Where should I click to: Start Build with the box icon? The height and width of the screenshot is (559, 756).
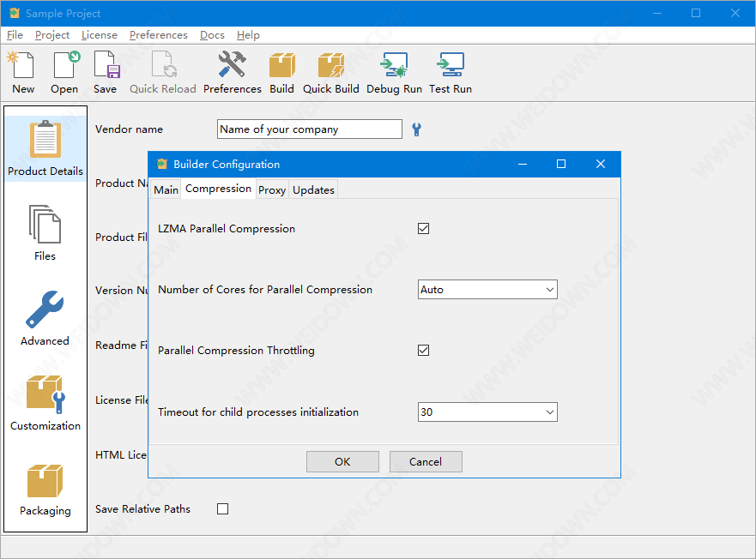[281, 73]
